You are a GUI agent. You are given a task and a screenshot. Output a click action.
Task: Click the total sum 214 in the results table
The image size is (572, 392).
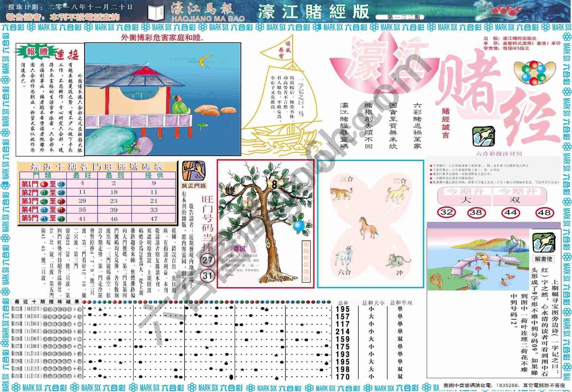coord(343,331)
